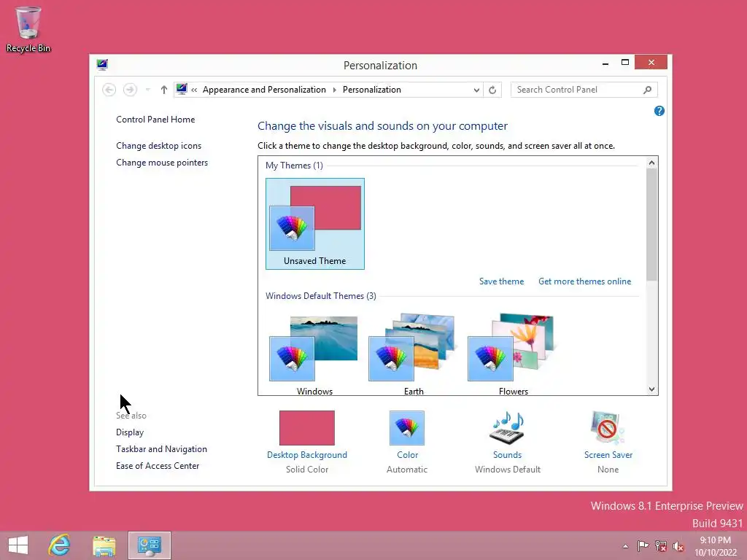The image size is (747, 560).
Task: Open the Color settings icon
Action: (407, 427)
